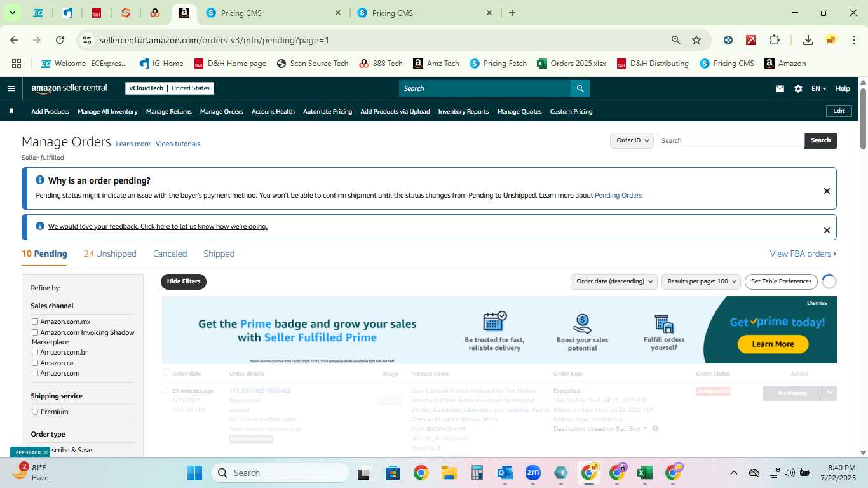This screenshot has width=868, height=488.
Task: Dismiss the Feedback tab with its X
Action: click(x=46, y=452)
